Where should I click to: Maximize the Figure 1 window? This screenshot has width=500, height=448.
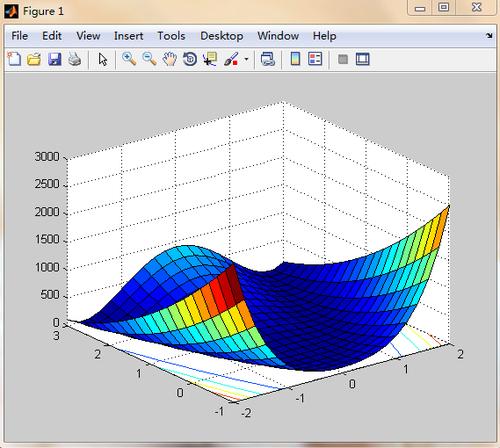pos(444,7)
